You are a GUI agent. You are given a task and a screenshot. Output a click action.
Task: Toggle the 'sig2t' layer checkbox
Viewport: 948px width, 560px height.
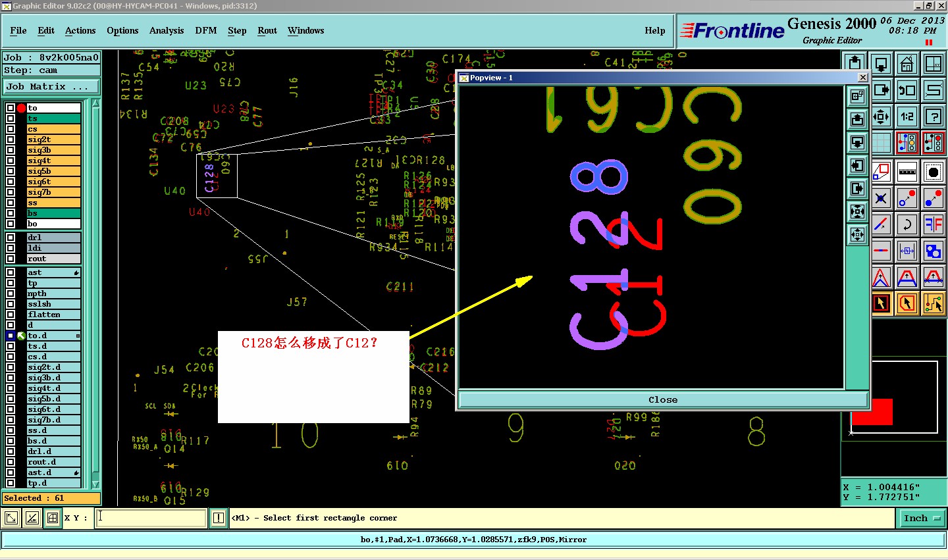tap(11, 140)
